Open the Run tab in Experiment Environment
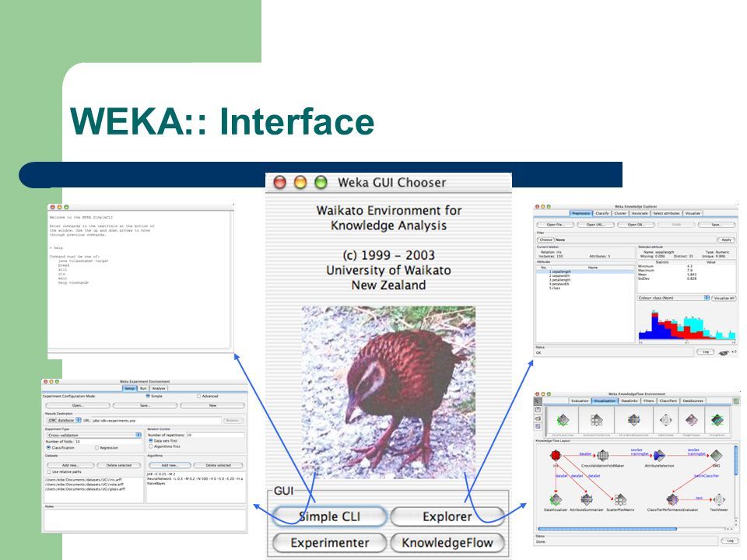Viewport: 747px width, 560px height. click(x=143, y=389)
